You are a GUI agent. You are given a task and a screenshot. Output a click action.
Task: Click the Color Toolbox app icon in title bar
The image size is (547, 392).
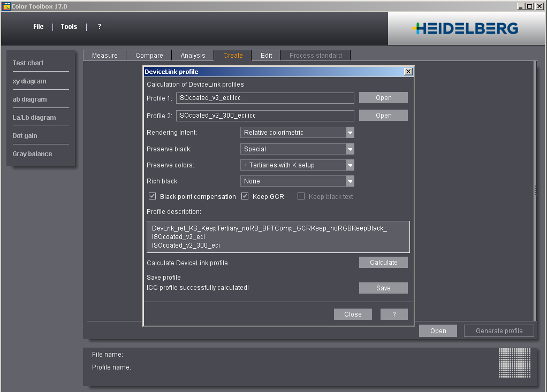tap(6, 6)
